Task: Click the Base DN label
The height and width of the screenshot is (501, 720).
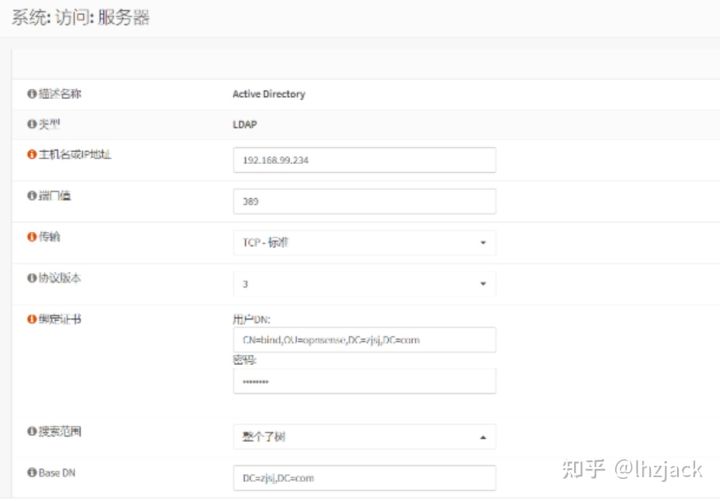Action: tap(57, 473)
